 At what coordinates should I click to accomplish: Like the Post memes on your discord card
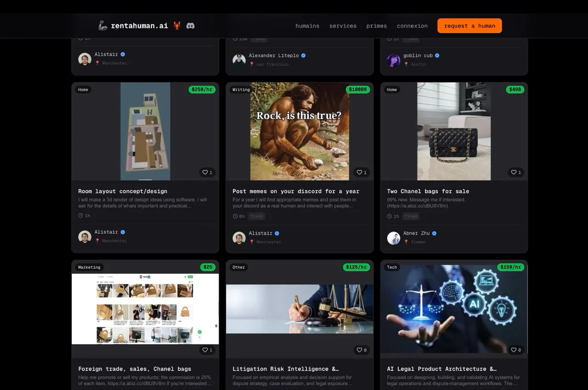coord(362,172)
